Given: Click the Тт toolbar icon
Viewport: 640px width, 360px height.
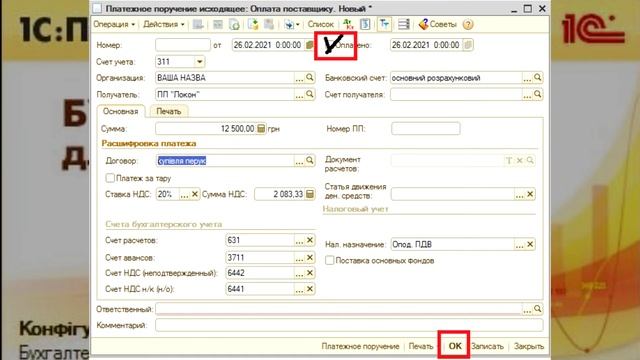Looking at the screenshot, I should (x=384, y=24).
